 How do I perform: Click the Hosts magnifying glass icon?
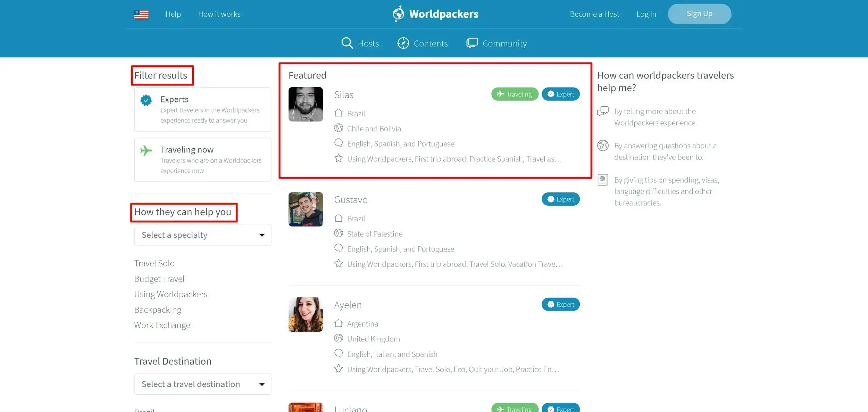pos(347,43)
